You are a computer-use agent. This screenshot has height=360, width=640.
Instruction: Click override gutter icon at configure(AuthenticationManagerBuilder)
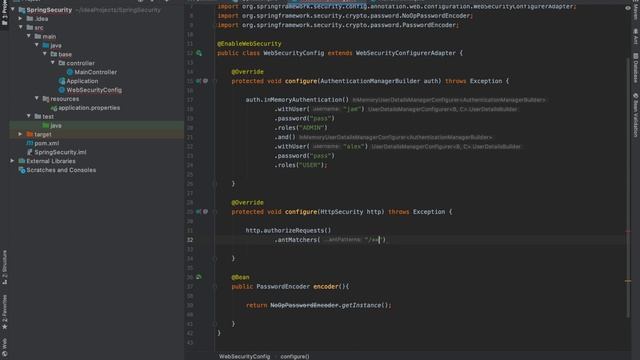click(x=198, y=81)
